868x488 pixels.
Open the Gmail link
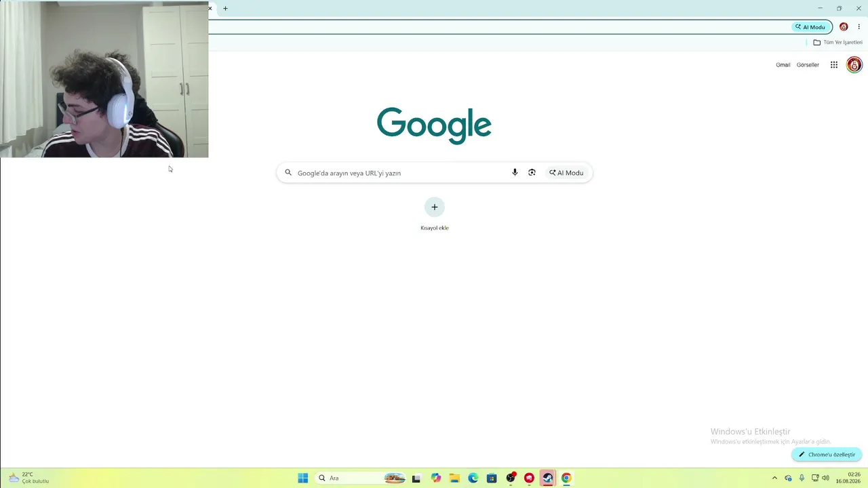(783, 65)
